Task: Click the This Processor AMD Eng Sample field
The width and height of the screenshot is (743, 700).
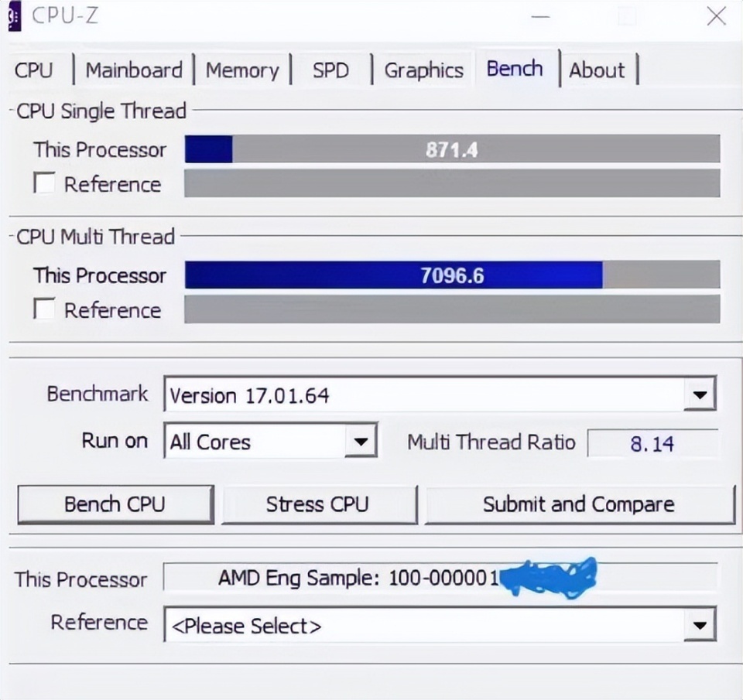Action: 440,577
